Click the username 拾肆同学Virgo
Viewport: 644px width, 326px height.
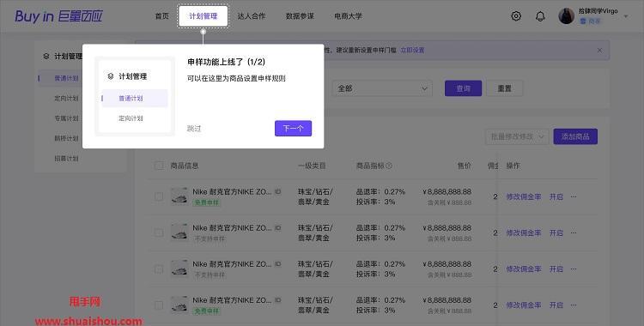click(x=598, y=11)
